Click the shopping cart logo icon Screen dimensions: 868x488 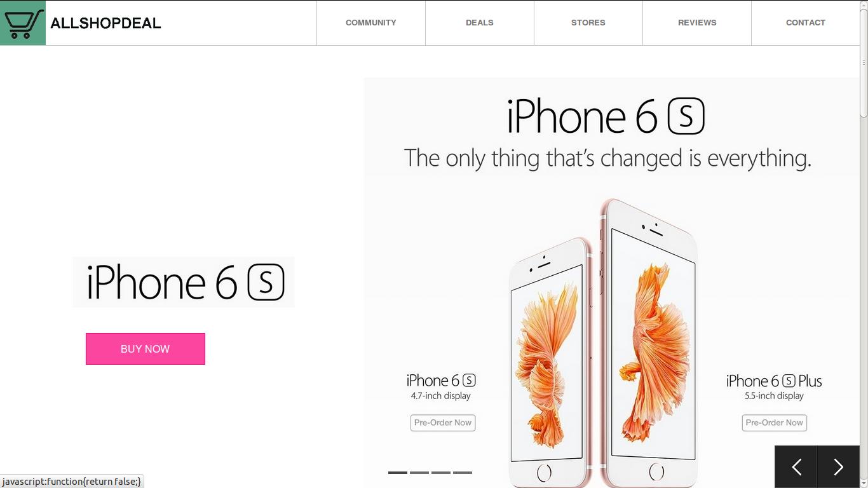click(23, 23)
